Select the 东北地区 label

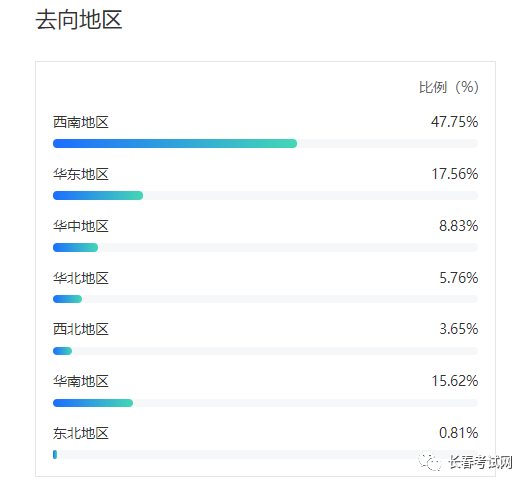click(81, 433)
